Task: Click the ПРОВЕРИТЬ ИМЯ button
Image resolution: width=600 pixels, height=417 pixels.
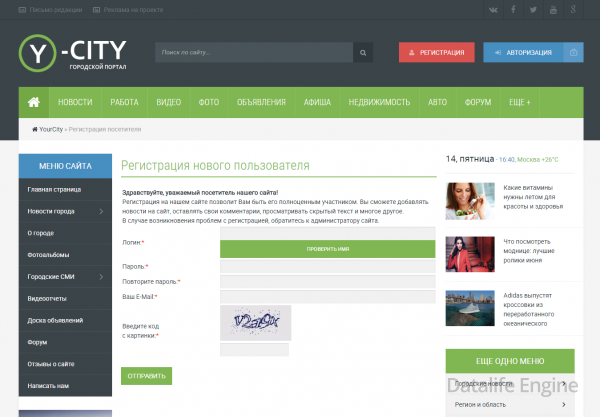Action: coord(328,249)
